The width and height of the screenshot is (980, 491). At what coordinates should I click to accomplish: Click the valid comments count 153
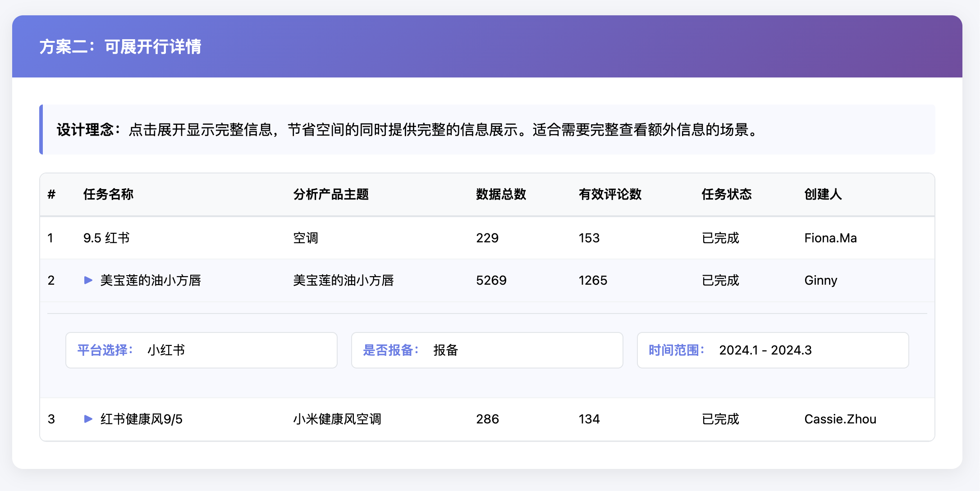(x=589, y=238)
